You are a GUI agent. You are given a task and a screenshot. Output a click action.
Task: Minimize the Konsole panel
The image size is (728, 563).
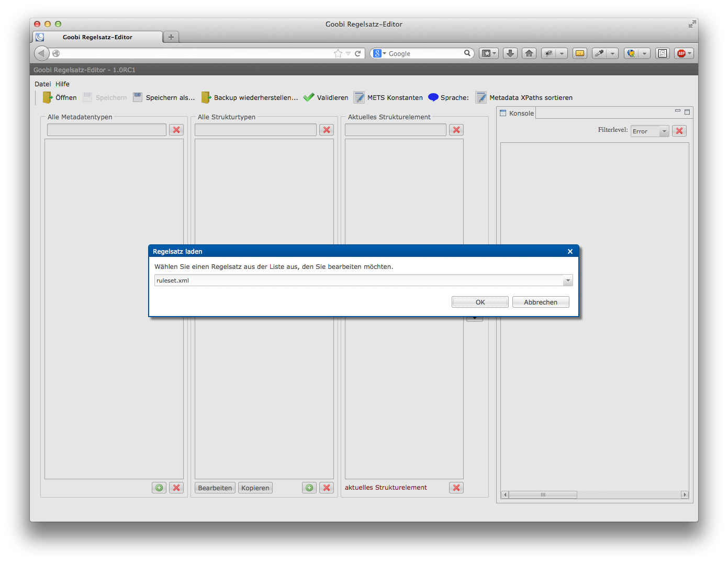point(678,111)
